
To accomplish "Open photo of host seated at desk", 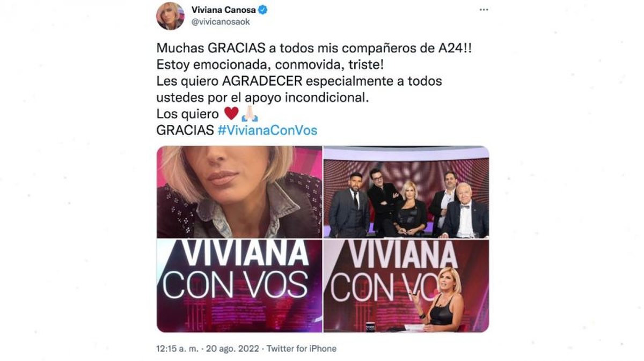I will click(406, 286).
